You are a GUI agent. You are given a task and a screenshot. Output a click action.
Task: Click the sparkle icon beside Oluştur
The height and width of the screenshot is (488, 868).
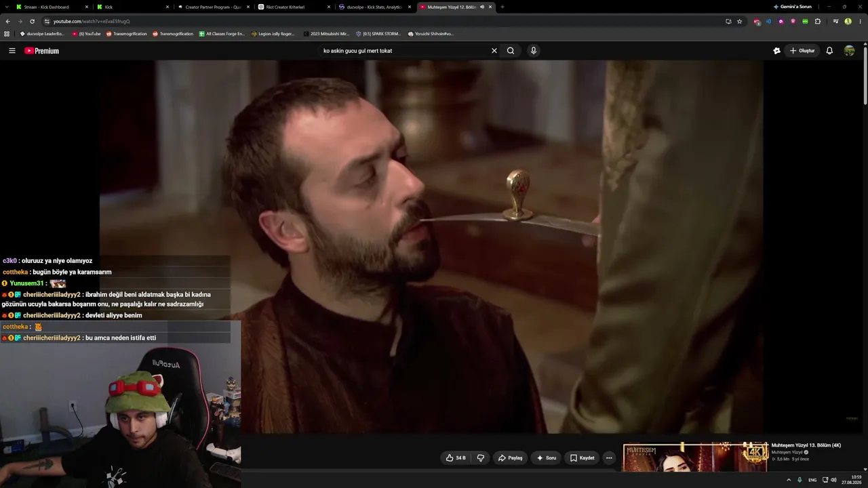[x=776, y=51]
